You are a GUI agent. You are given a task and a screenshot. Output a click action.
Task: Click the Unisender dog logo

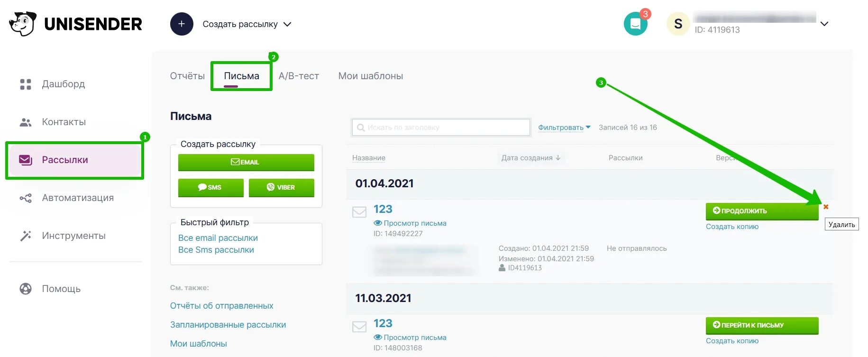(x=23, y=24)
